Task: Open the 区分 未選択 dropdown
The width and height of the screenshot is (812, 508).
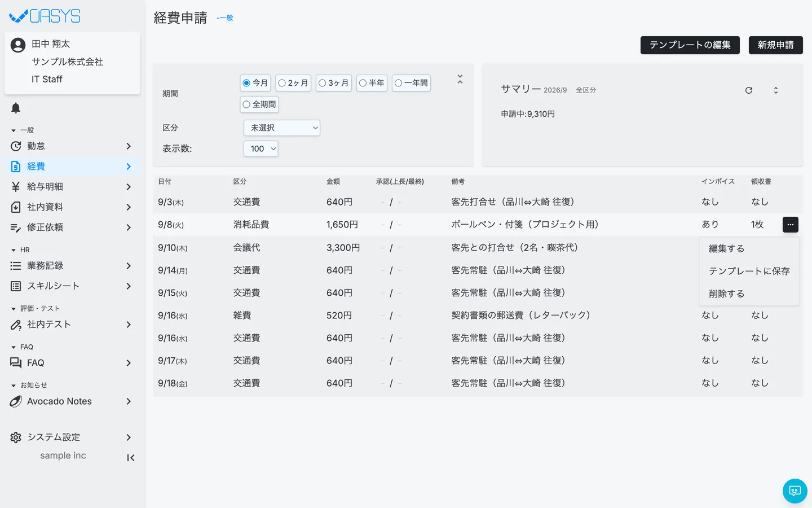Action: pos(282,128)
